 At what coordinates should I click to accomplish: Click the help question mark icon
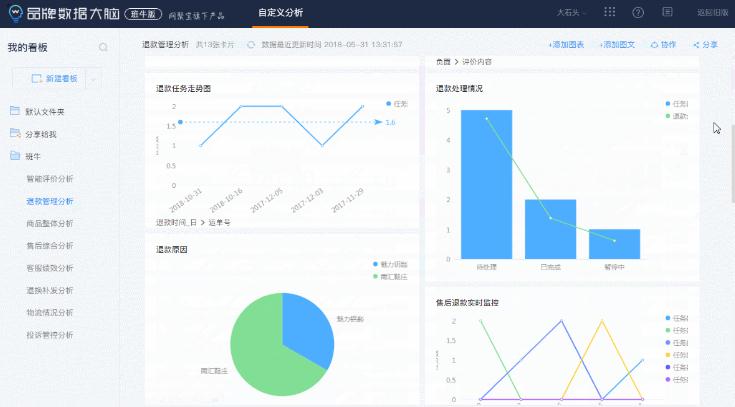[x=638, y=13]
